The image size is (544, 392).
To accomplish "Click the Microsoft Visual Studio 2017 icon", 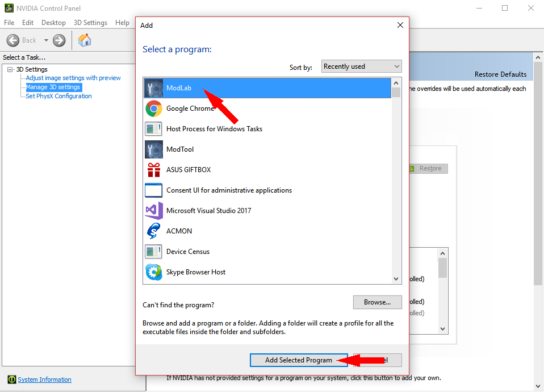I will pos(154,211).
